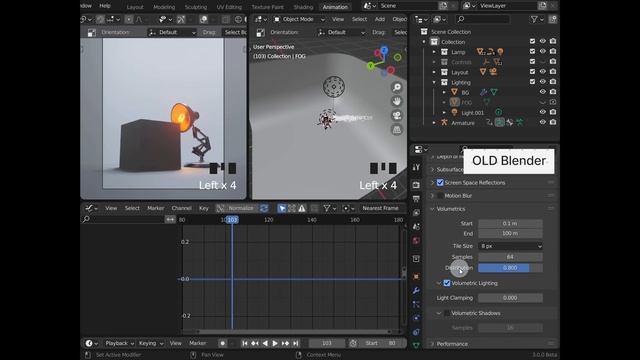640x360 pixels.
Task: Click the Nearest Frame snap button
Action: [380, 208]
